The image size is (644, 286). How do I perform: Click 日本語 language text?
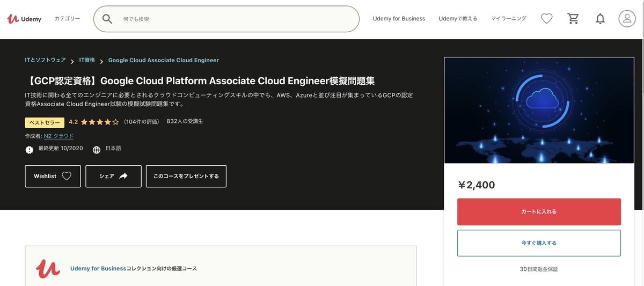coord(113,148)
